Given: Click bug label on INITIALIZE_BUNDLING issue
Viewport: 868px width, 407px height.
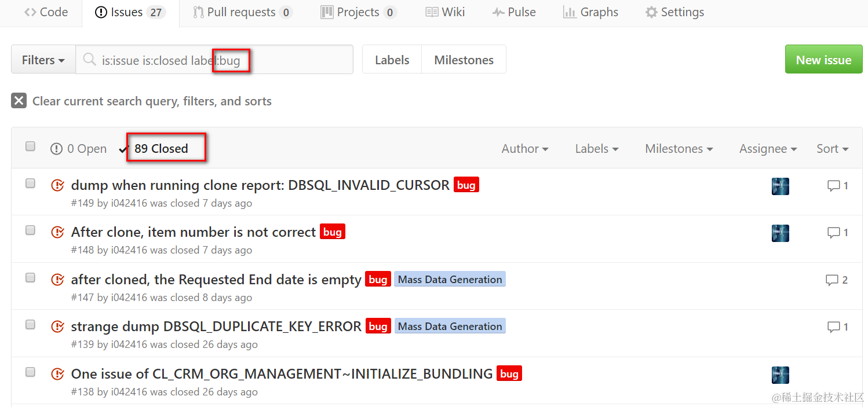Looking at the screenshot, I should 509,374.
